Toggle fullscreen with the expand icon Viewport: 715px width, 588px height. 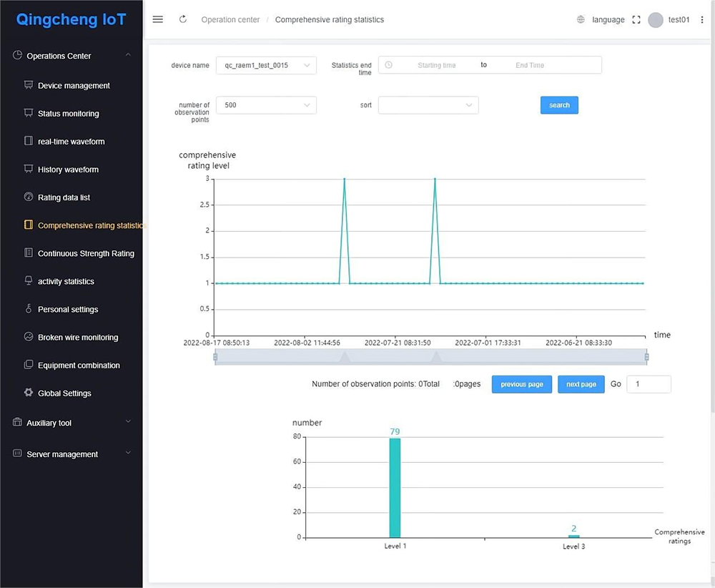click(636, 19)
